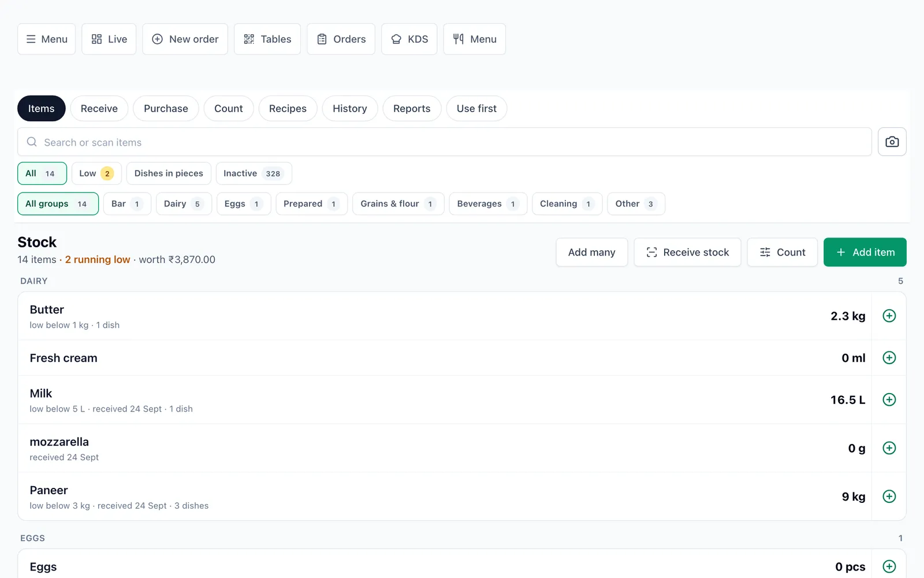This screenshot has width=924, height=578.
Task: Open the KDS kitchen display
Action: pos(409,39)
